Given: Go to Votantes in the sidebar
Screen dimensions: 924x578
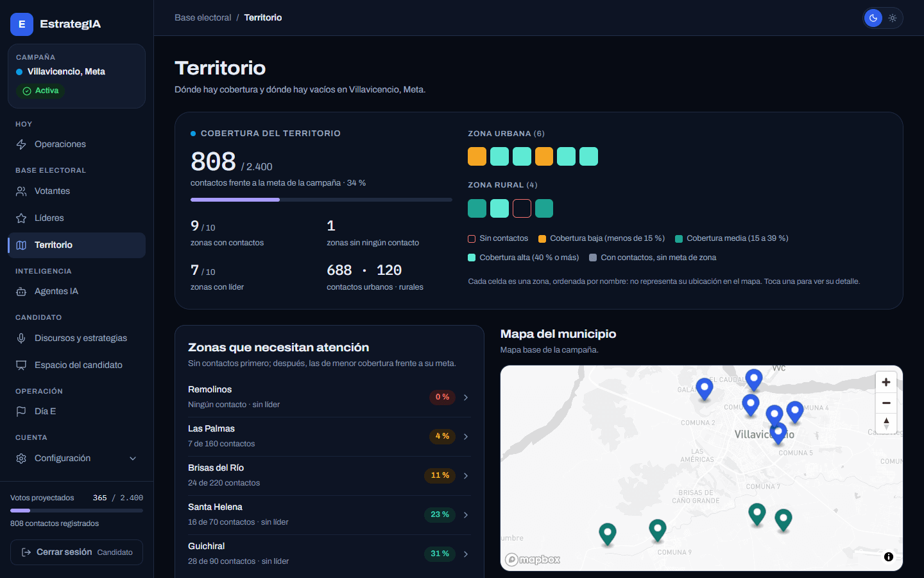Looking at the screenshot, I should (76, 191).
